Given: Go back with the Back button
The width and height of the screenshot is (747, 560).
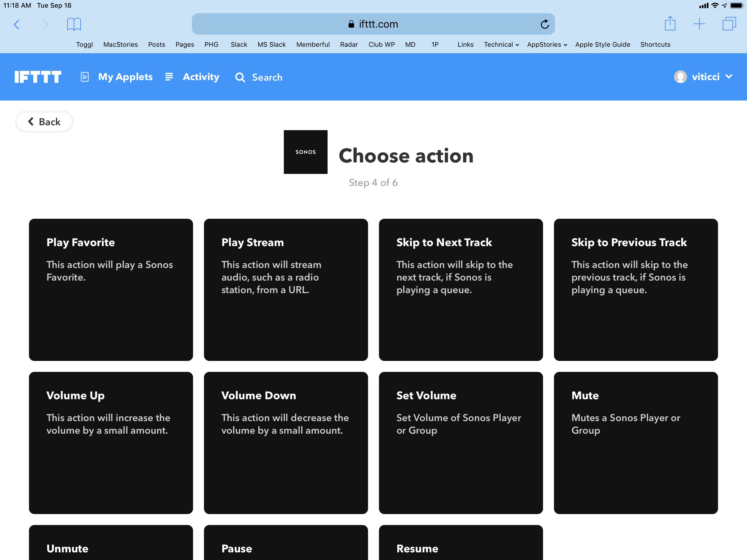Looking at the screenshot, I should (x=44, y=122).
